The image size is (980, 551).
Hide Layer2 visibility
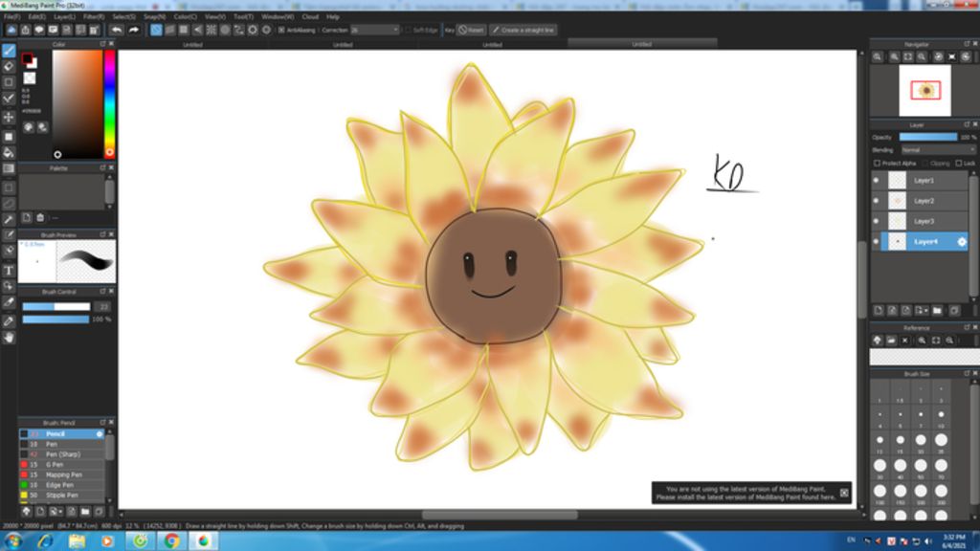point(877,201)
